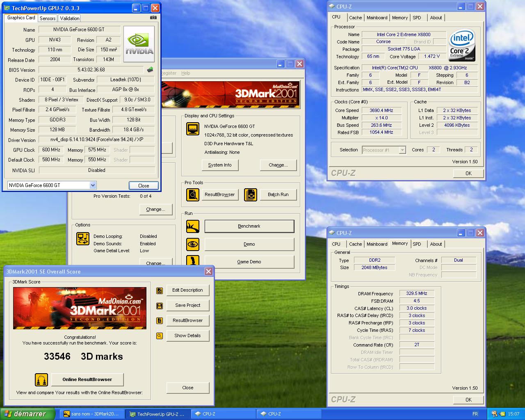Open the 'sans nom - 3DMark20...' taskbar item

[91, 414]
